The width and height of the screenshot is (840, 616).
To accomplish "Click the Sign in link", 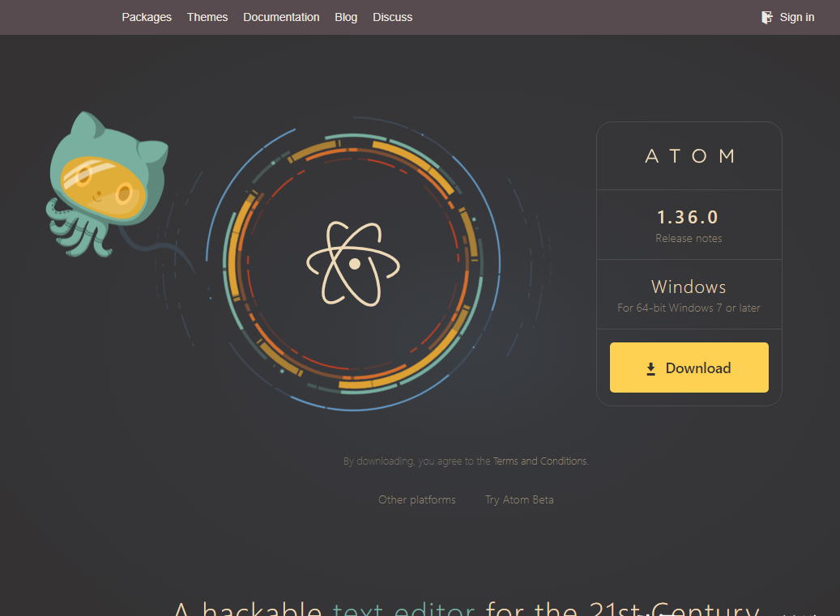I will click(796, 17).
